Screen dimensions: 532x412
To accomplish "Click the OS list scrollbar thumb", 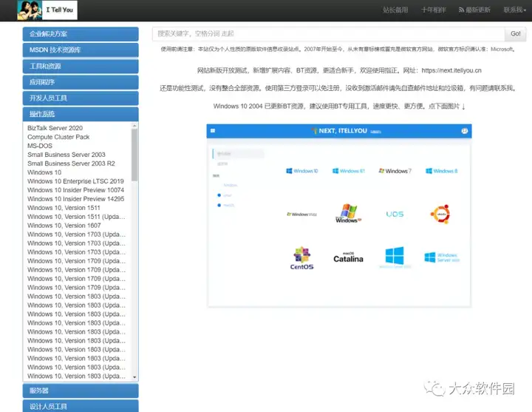I will (134, 155).
